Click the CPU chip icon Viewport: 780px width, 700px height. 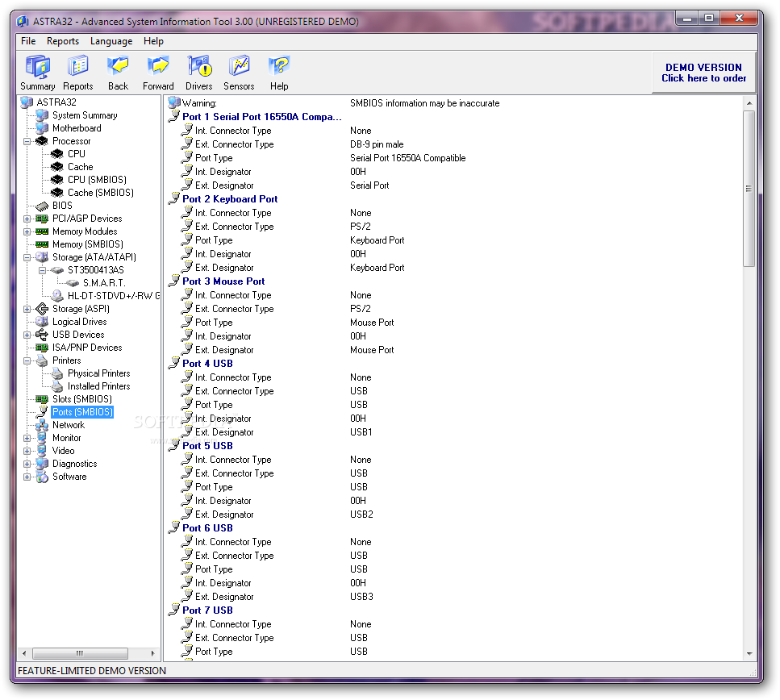[x=57, y=154]
